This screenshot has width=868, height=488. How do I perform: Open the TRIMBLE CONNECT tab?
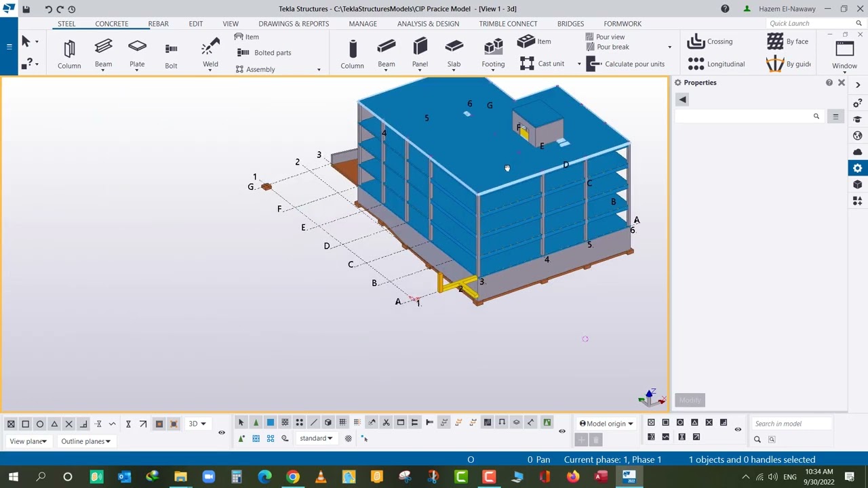(x=508, y=24)
